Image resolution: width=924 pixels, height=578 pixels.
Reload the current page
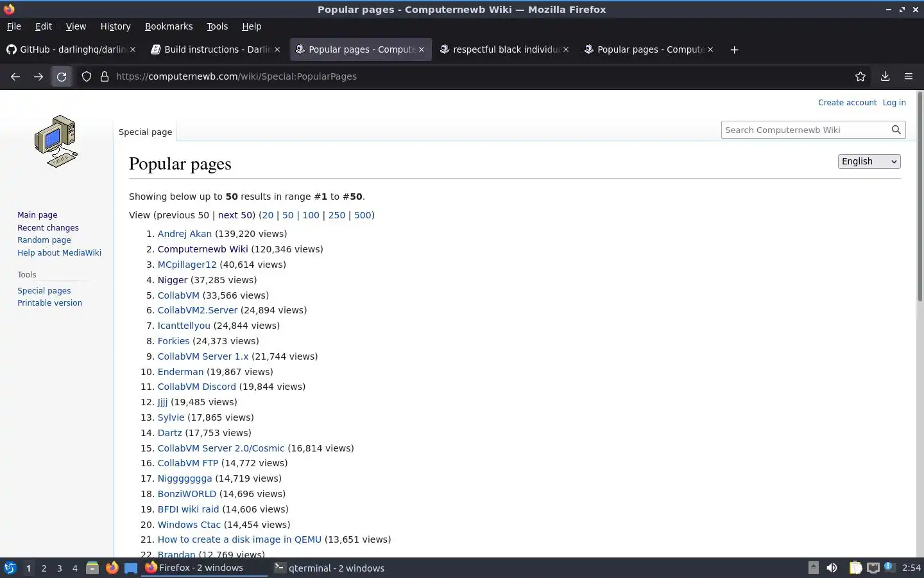62,76
